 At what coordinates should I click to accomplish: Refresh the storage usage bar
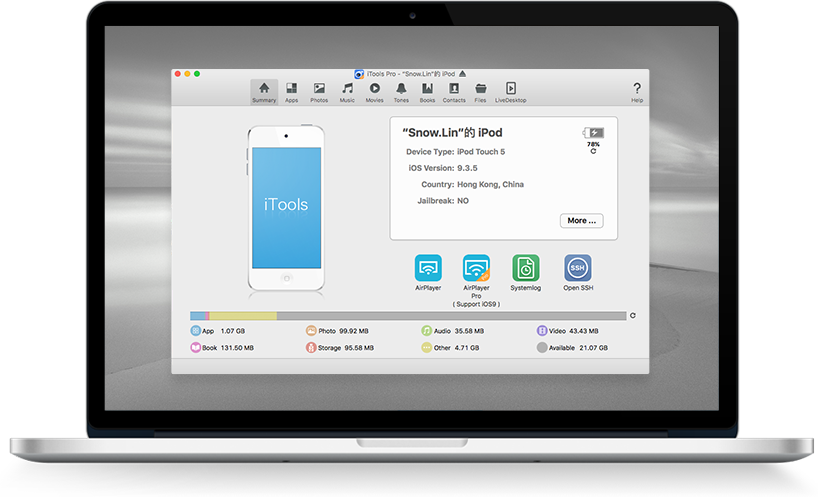pos(633,316)
